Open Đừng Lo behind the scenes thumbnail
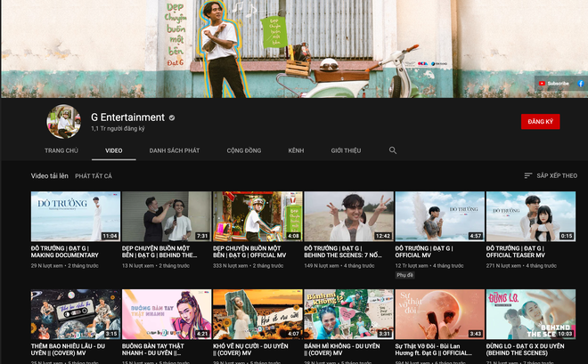The image size is (588, 364). click(531, 314)
